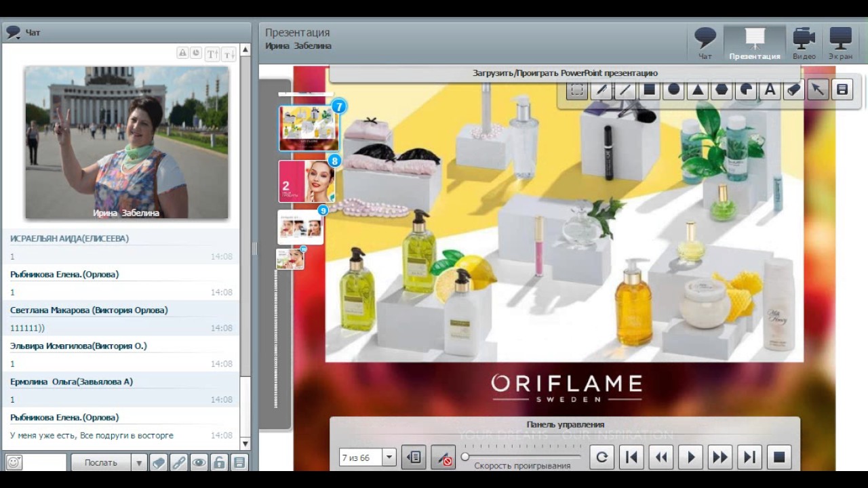Select slide 9 thumbnail

click(x=300, y=226)
